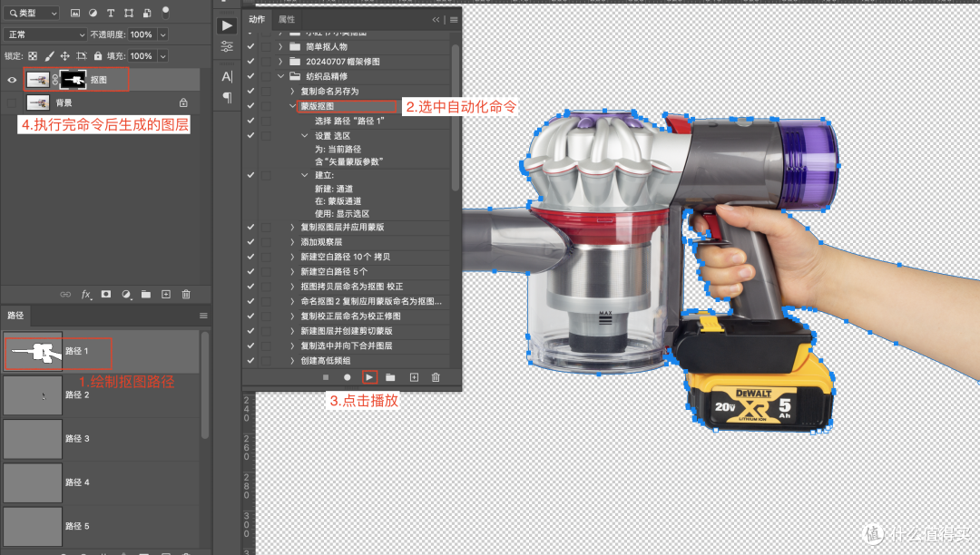Open the Character (A|) panel icon
Screen dimensions: 980x555
[227, 76]
